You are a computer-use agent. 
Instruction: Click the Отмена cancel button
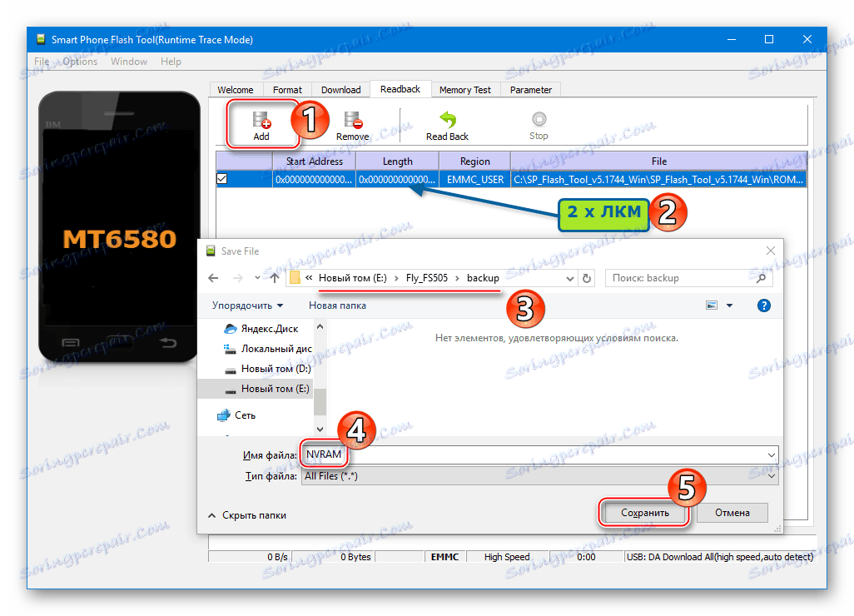(732, 513)
